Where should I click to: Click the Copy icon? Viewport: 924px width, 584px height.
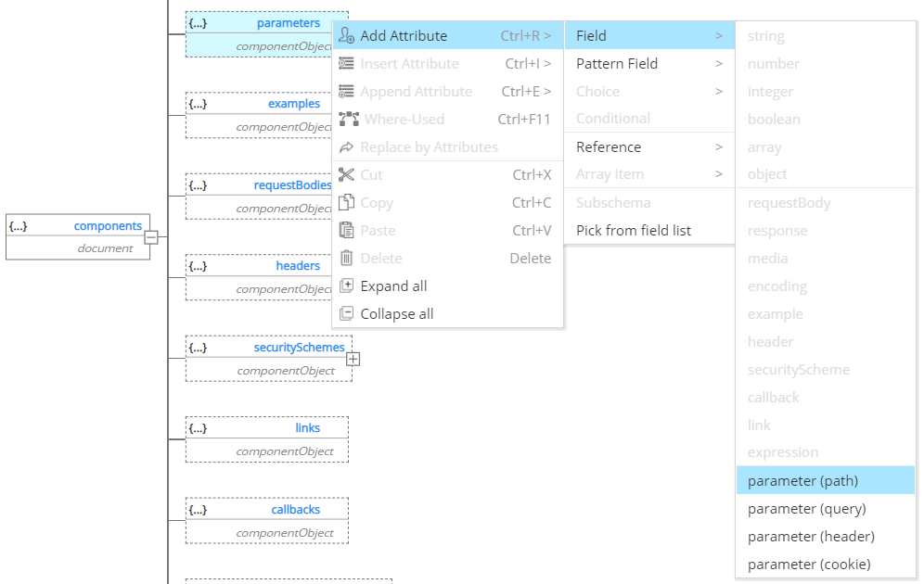coord(347,202)
